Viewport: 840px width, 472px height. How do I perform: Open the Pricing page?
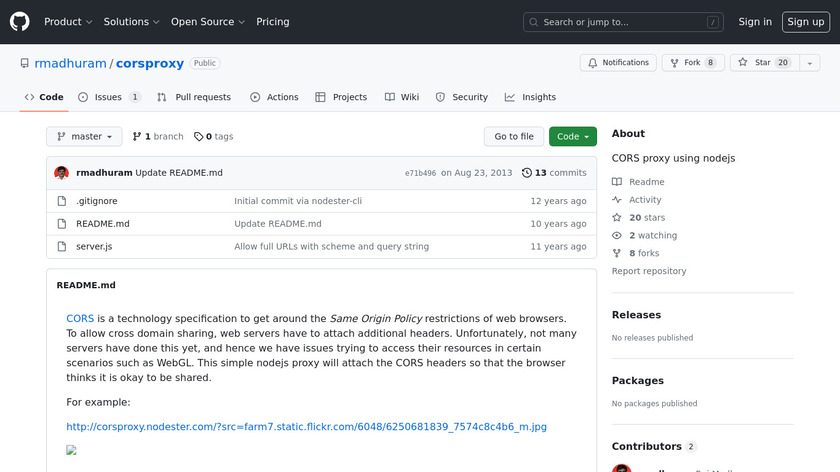[273, 22]
